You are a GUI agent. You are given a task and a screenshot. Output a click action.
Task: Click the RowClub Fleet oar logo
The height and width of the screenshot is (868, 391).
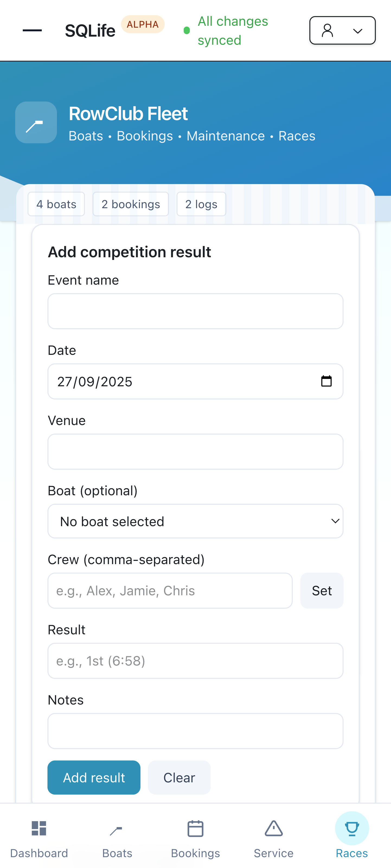(36, 123)
